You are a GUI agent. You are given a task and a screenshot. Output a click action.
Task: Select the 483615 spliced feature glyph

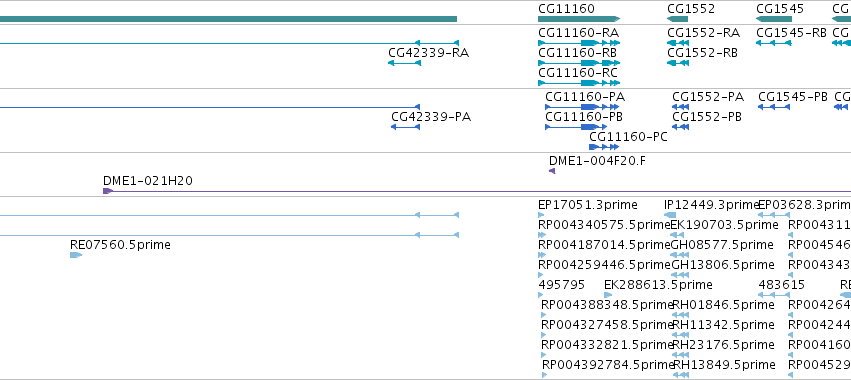point(774,295)
